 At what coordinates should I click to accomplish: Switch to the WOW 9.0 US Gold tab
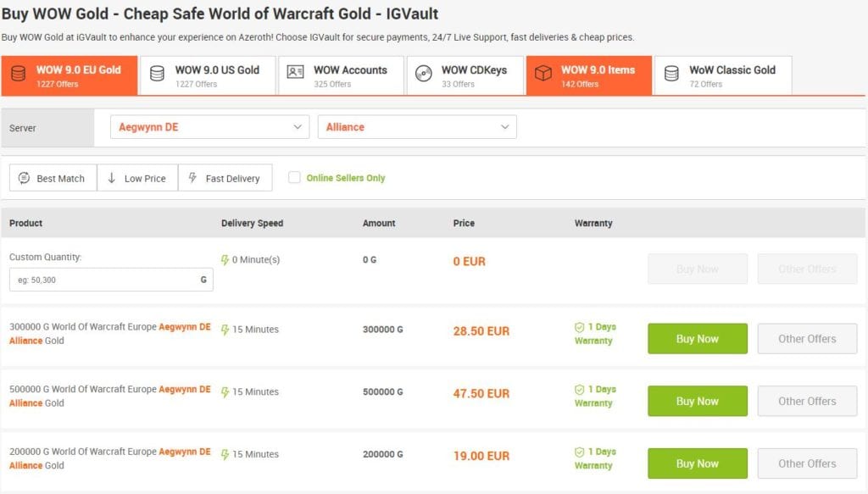[208, 75]
